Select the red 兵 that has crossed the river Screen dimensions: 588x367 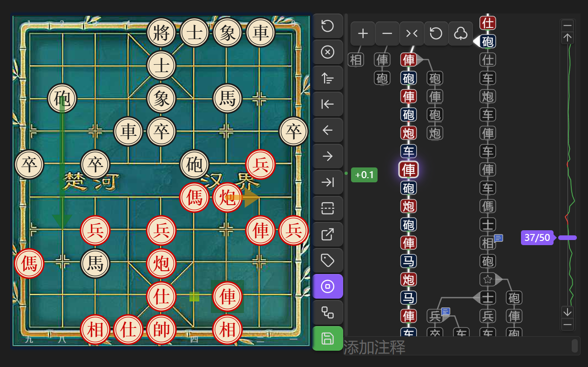click(x=260, y=164)
